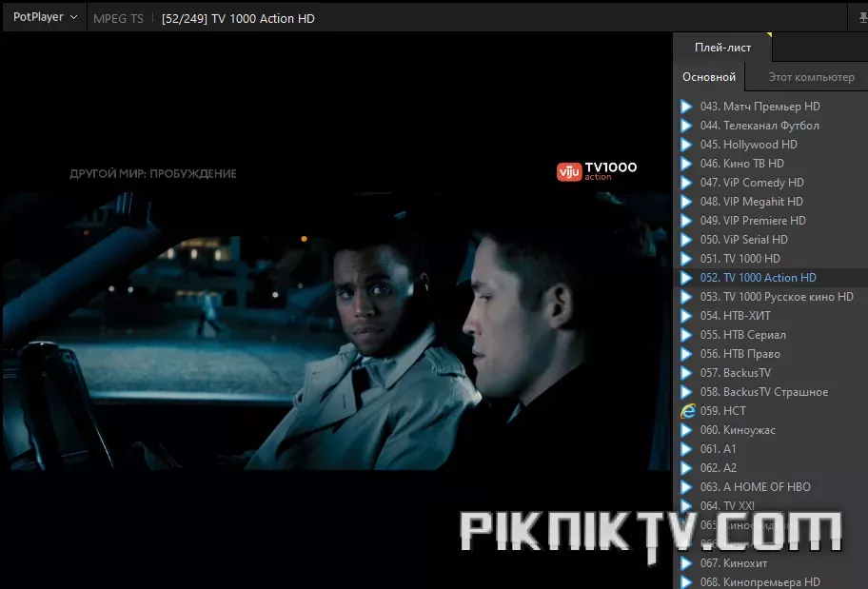Click the pin icon in the title bar
Screen dimensions: 868x589
tap(862, 18)
